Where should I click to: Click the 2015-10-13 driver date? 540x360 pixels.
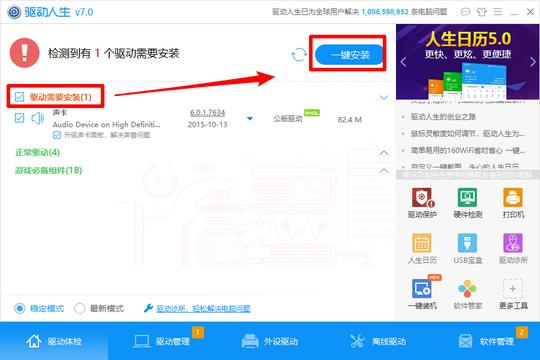tap(208, 124)
